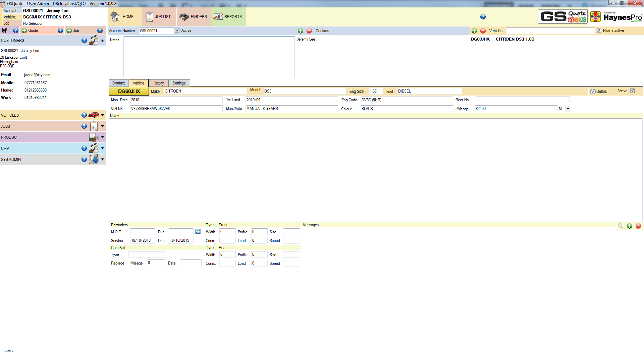The height and width of the screenshot is (352, 644).
Task: Delete message with red minus icon
Action: 638,226
